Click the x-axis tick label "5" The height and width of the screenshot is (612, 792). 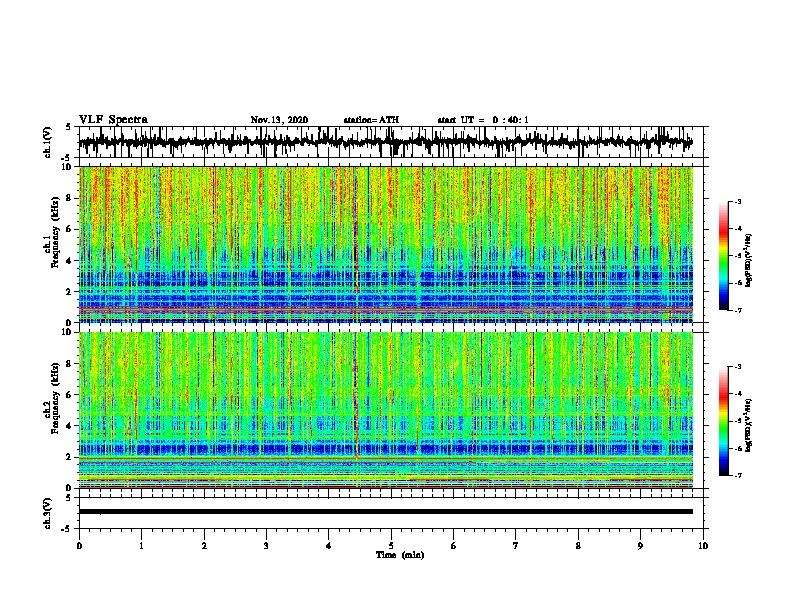point(391,546)
